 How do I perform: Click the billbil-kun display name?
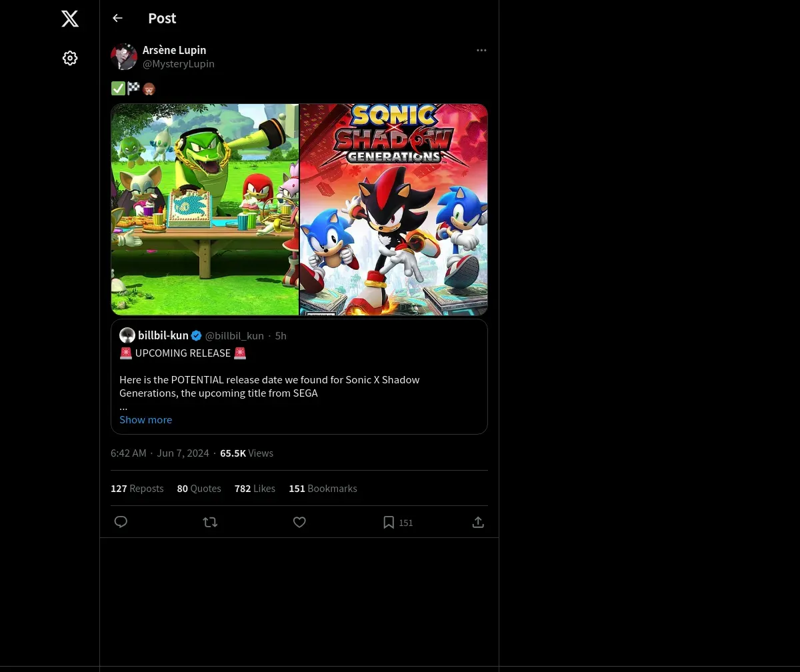tap(163, 335)
